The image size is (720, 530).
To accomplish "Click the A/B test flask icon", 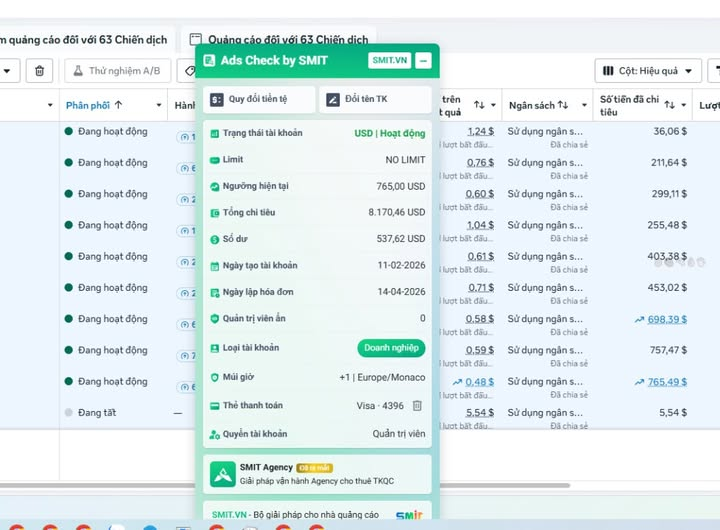I will click(x=78, y=71).
